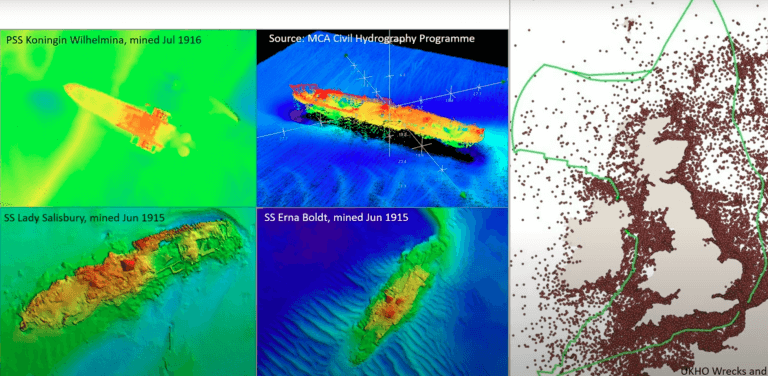Click the small debris object beside Koningin Wilhelmina wreck
The image size is (768, 376).
pyautogui.click(x=225, y=109)
